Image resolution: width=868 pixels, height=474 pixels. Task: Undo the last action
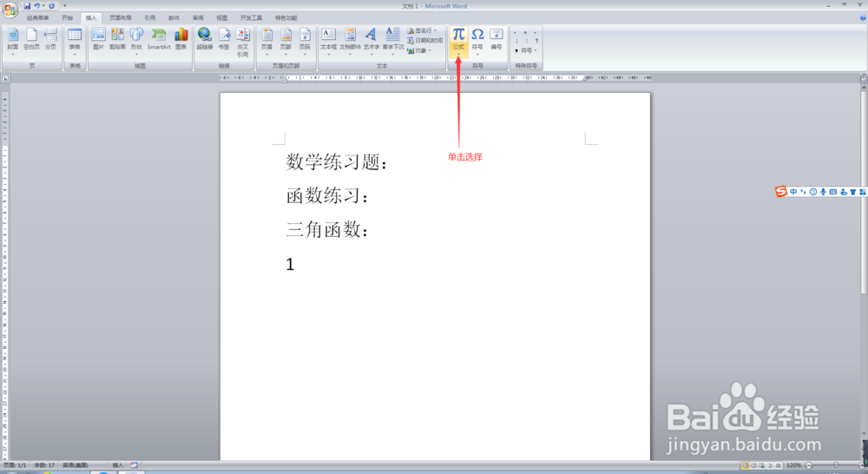click(x=37, y=6)
